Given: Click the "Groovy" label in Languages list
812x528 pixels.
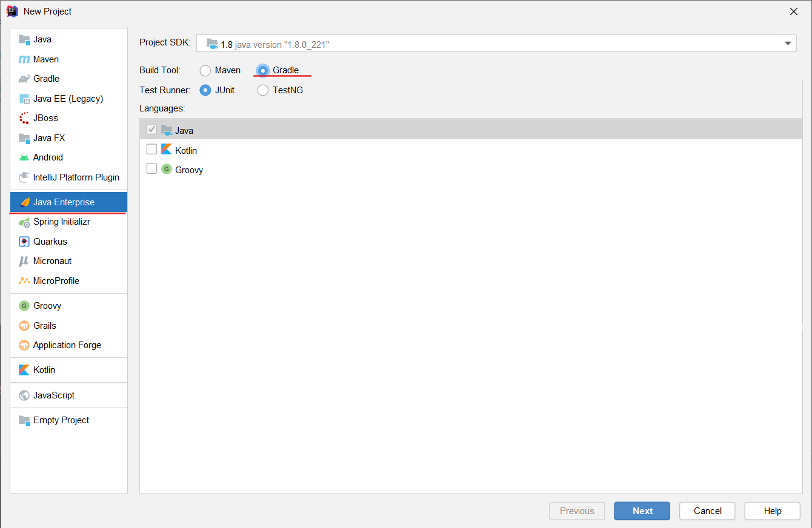Looking at the screenshot, I should click(189, 170).
